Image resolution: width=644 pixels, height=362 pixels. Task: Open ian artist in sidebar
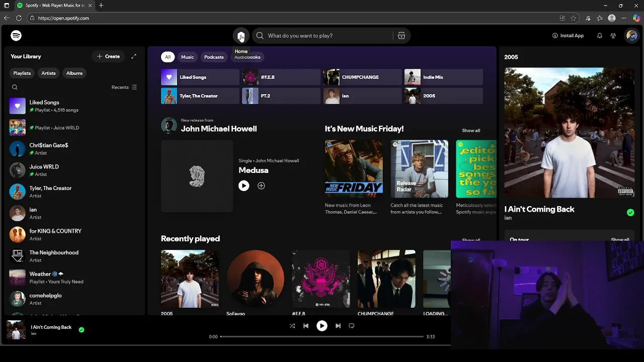(x=74, y=213)
